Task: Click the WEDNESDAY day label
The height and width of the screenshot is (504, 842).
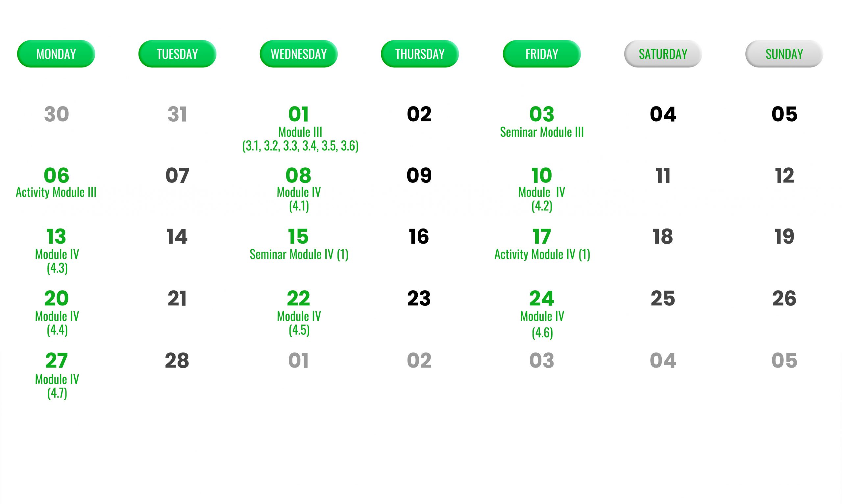Action: (299, 54)
